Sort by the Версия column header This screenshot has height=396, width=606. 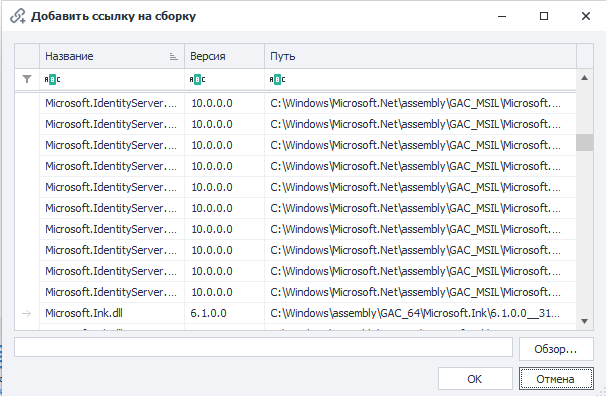pyautogui.click(x=225, y=56)
